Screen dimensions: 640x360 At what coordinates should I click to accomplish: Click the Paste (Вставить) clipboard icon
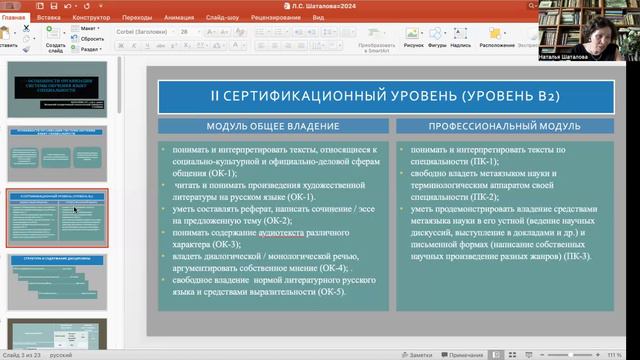[5, 33]
